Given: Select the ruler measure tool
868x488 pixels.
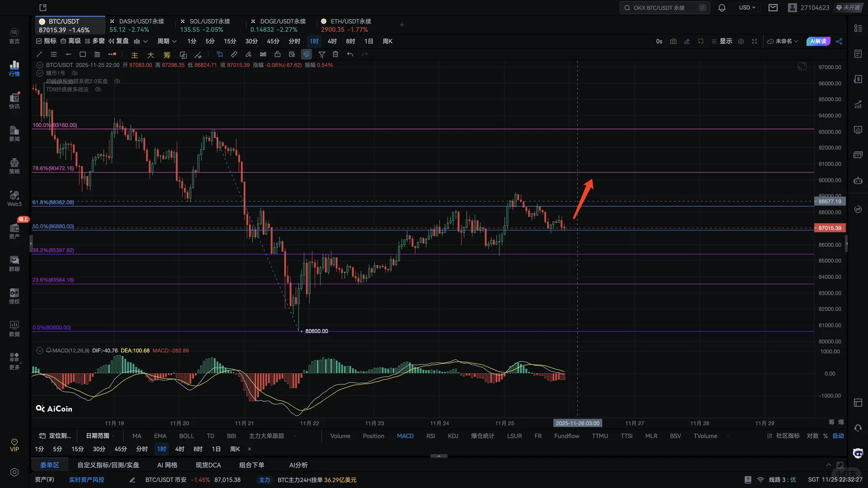Looking at the screenshot, I should point(234,54).
